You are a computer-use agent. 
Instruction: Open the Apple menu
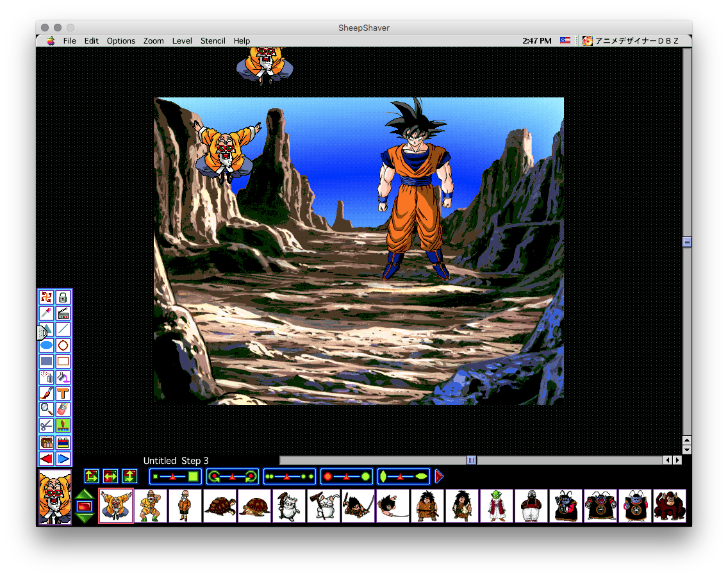[50, 41]
